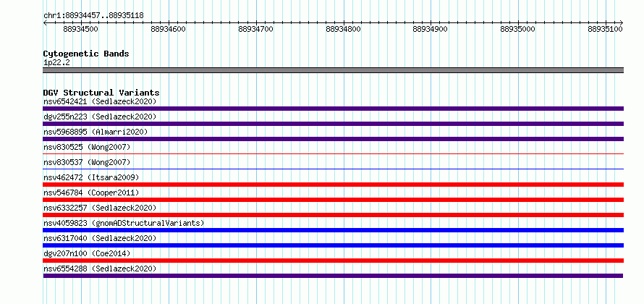Click the 88934900 ruler position label
This screenshot has height=304, width=644.
[x=431, y=29]
